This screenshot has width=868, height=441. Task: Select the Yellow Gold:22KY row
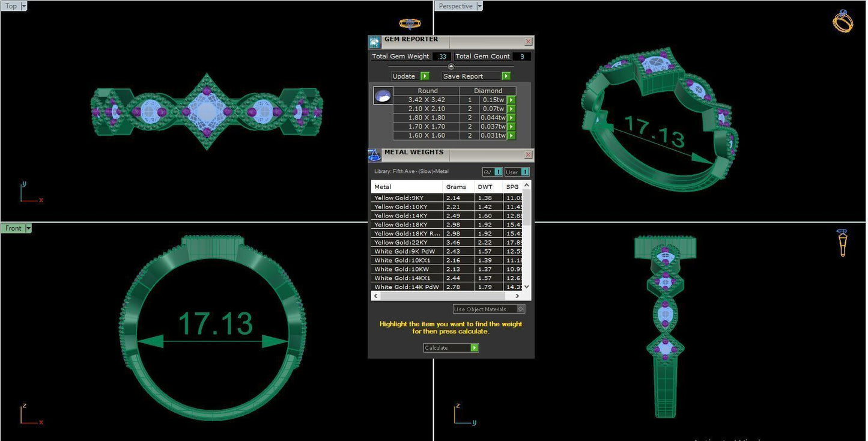[447, 243]
